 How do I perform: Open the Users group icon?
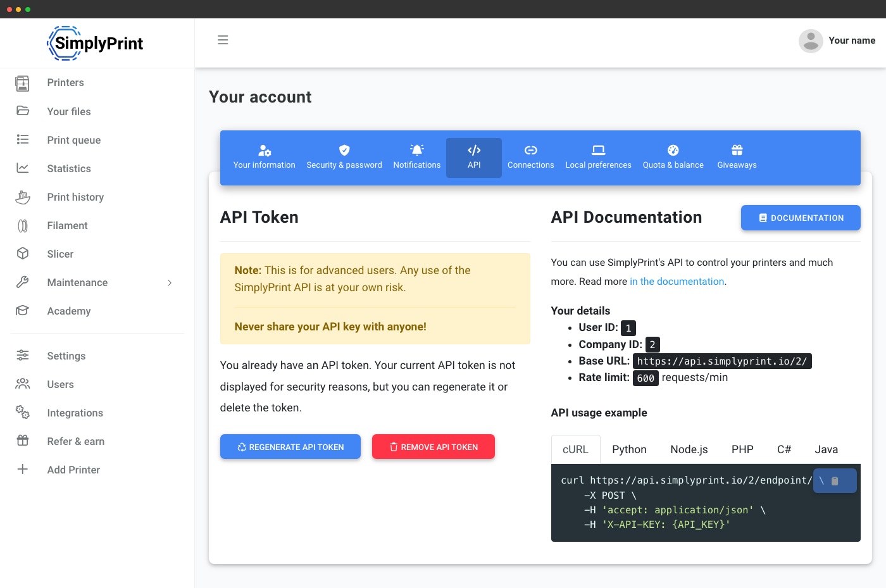tap(23, 384)
